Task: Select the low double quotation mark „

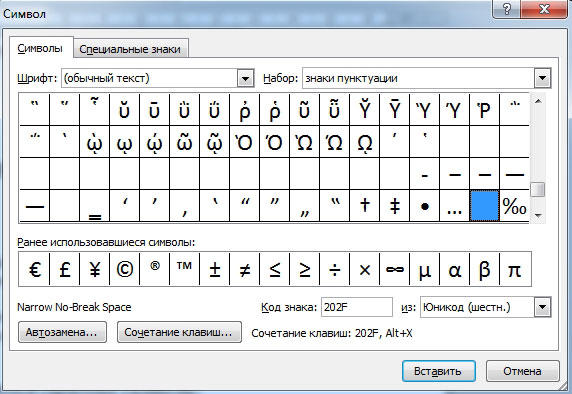Action: tap(304, 206)
